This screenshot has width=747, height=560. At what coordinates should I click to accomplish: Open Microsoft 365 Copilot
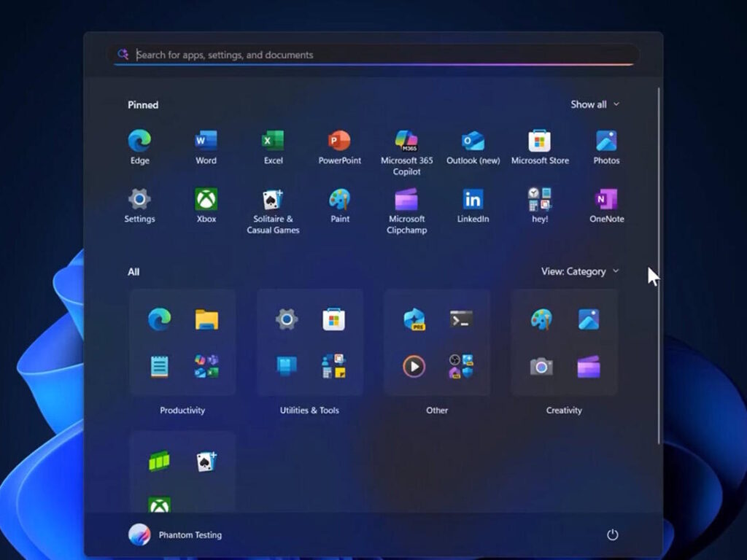pos(406,152)
